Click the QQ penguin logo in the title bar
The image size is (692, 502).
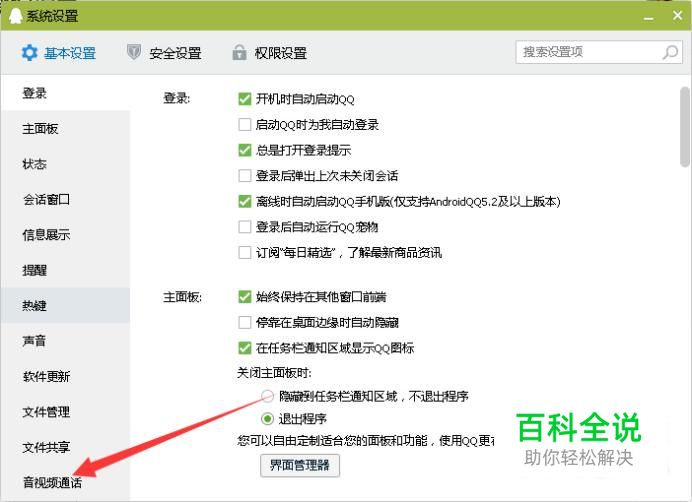pos(15,16)
